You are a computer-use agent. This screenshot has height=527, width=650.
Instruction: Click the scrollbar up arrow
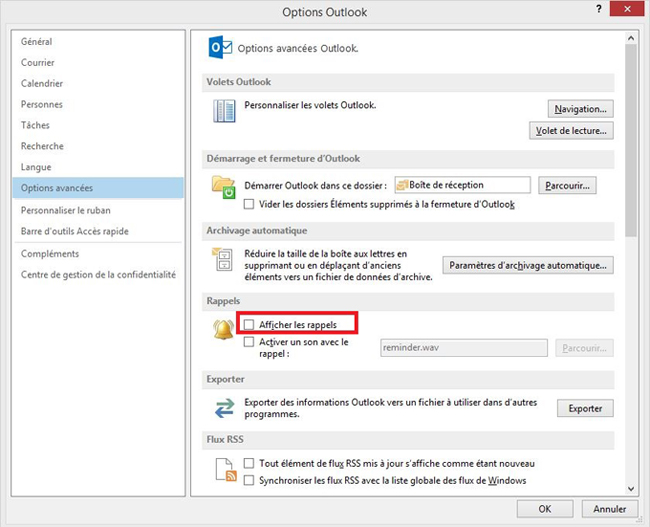click(631, 38)
